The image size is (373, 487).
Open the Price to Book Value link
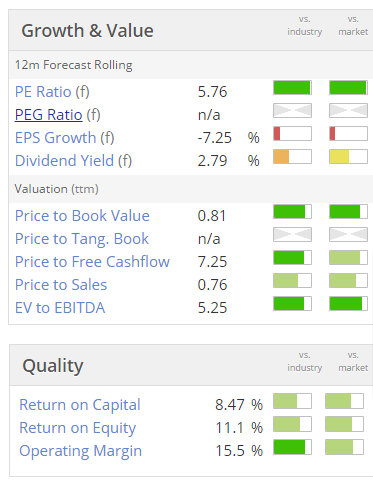[x=82, y=216]
